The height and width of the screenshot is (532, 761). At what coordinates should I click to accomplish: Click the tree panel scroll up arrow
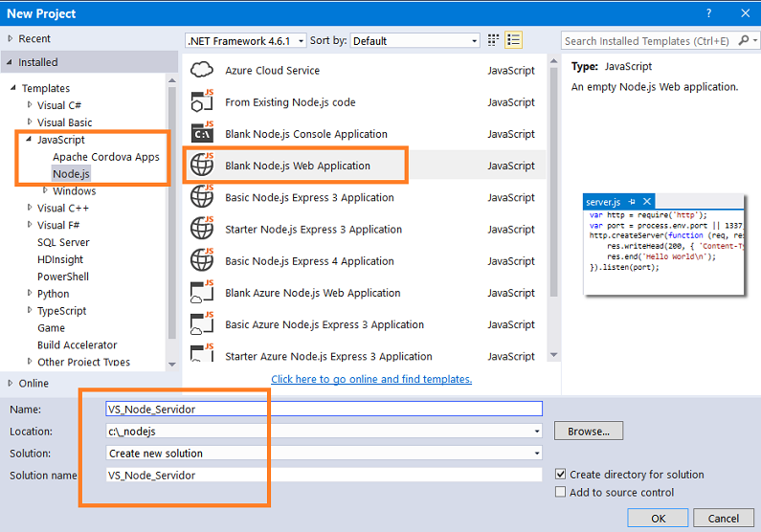[171, 80]
